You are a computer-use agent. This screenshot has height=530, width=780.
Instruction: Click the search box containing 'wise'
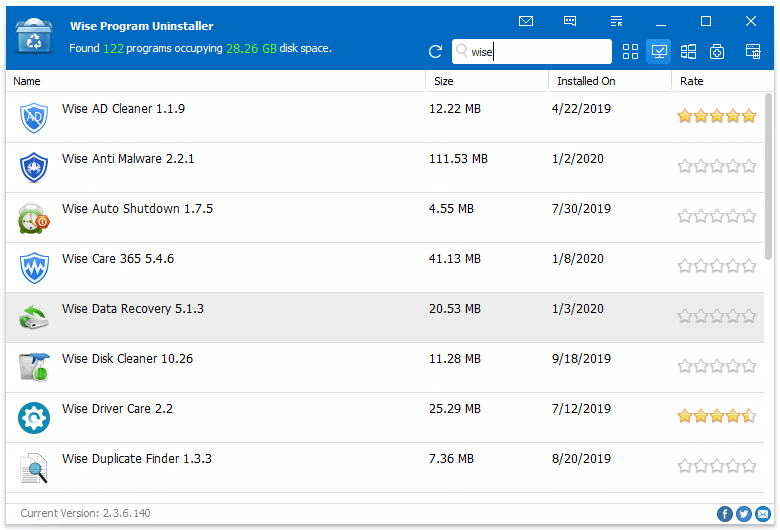point(532,51)
